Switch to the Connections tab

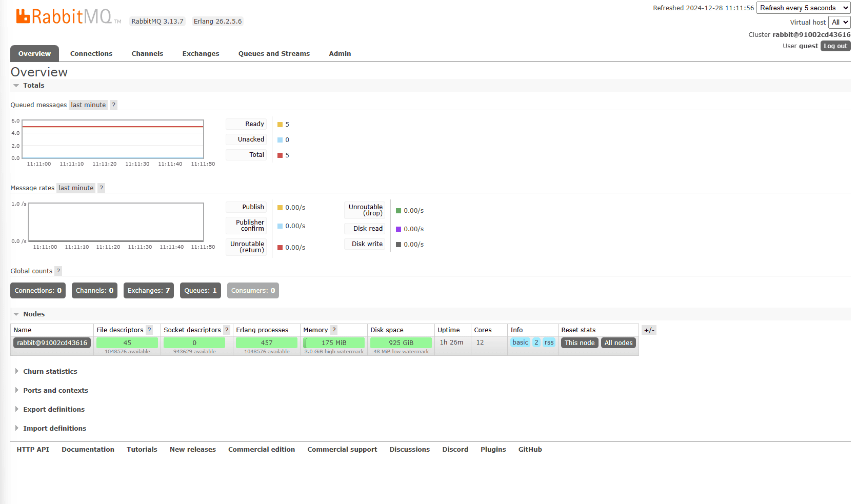[91, 53]
